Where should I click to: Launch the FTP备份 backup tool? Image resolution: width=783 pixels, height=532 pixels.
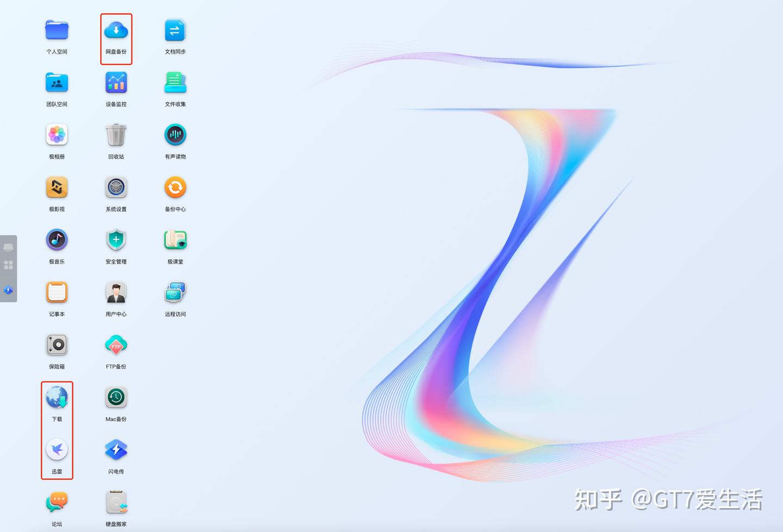[x=116, y=345]
